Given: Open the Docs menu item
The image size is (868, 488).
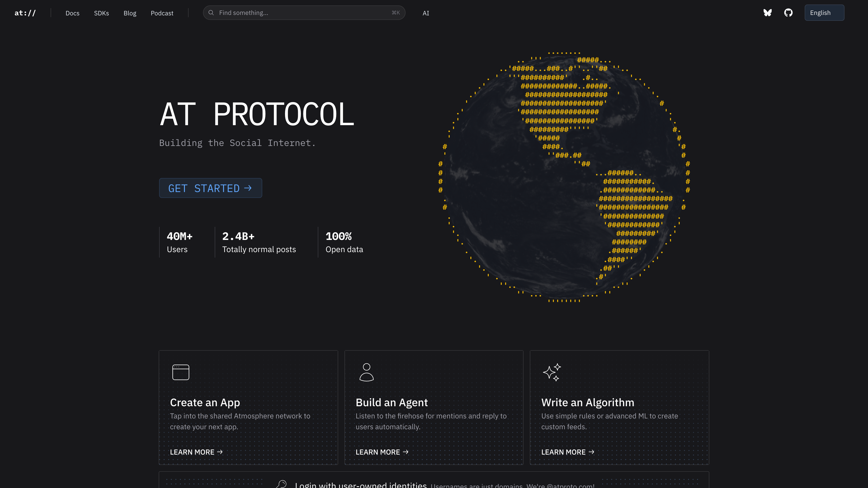Looking at the screenshot, I should [x=72, y=13].
